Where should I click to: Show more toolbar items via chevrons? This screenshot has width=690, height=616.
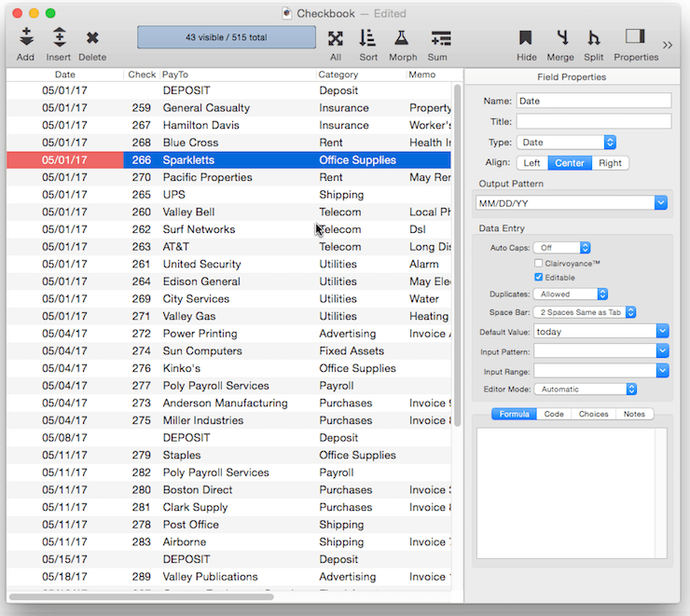click(668, 45)
